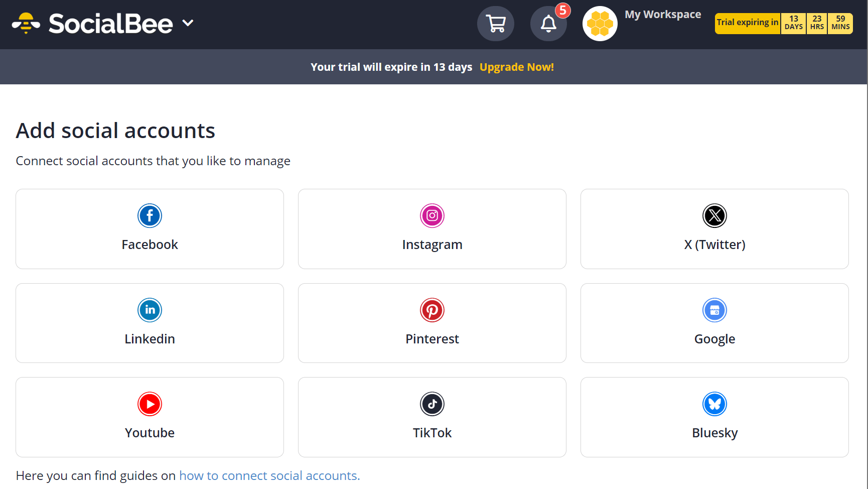Expand the SocialBee menu chevron
Image resolution: width=868 pixels, height=489 pixels.
188,23
